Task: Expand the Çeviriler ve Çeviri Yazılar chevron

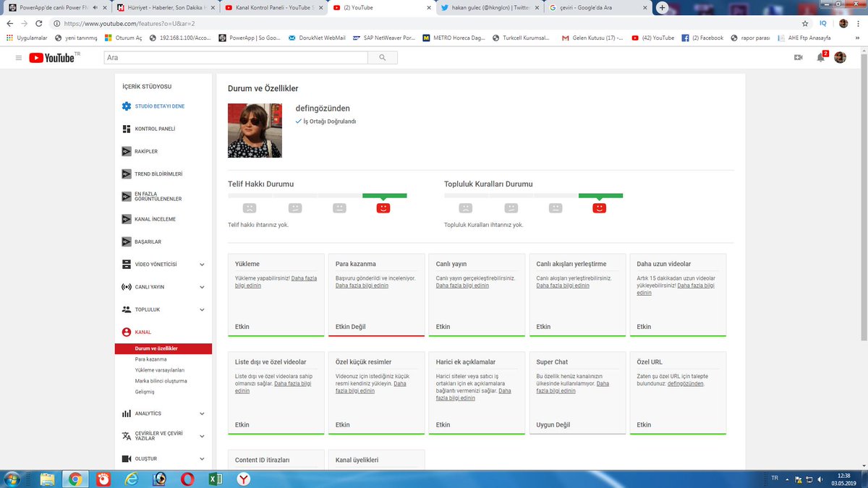Action: click(x=202, y=436)
